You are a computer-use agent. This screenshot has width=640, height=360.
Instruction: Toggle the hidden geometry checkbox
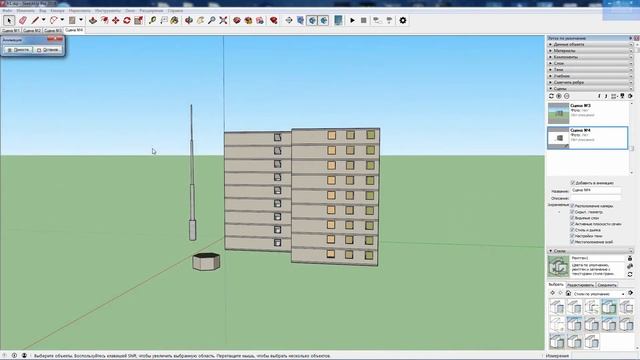click(x=572, y=212)
